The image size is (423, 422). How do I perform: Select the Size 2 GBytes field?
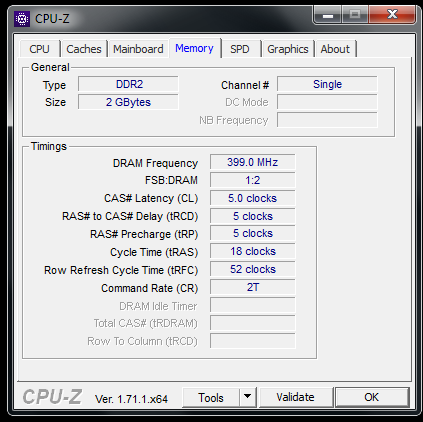(129, 102)
